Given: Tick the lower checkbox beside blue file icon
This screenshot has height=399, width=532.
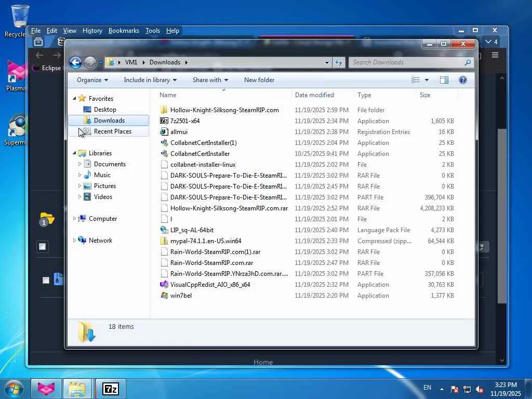Looking at the screenshot, I should (46, 280).
